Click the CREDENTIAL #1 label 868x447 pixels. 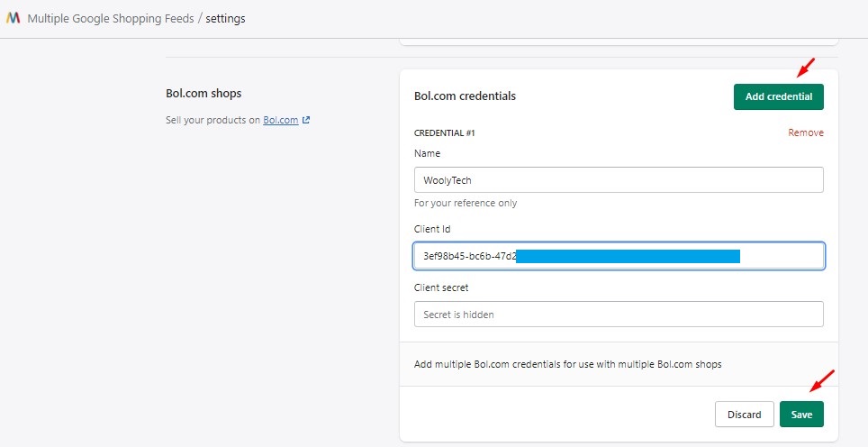click(444, 133)
